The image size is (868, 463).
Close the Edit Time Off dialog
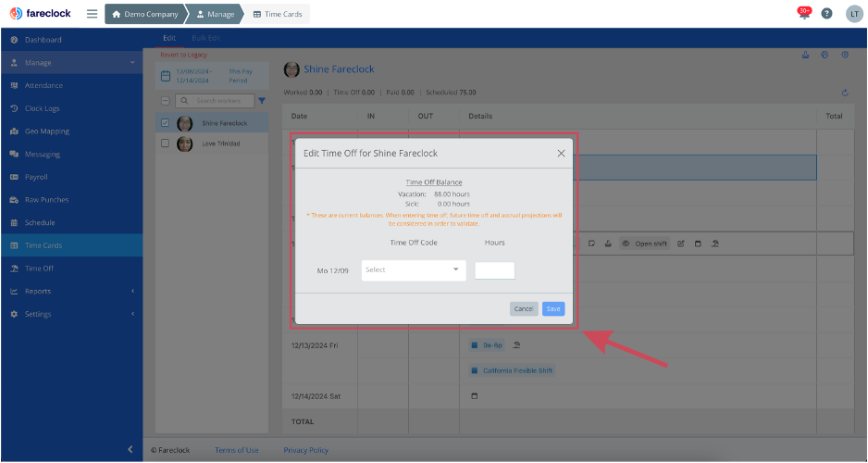pos(561,154)
